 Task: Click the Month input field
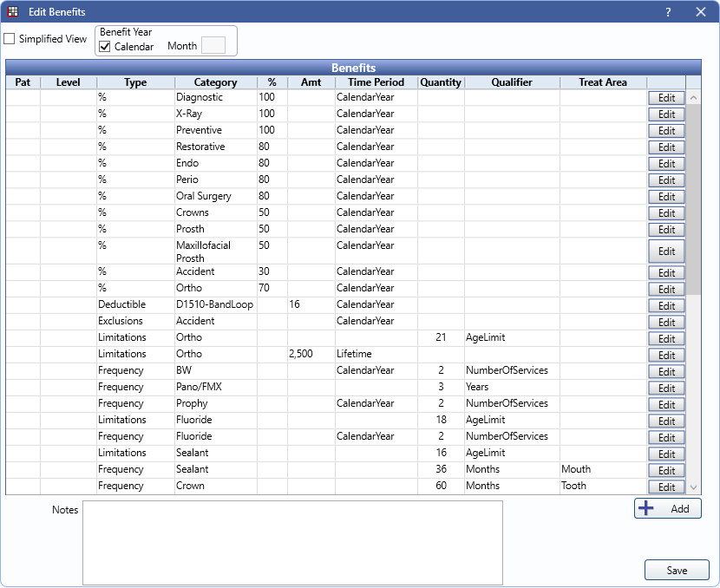tap(213, 46)
